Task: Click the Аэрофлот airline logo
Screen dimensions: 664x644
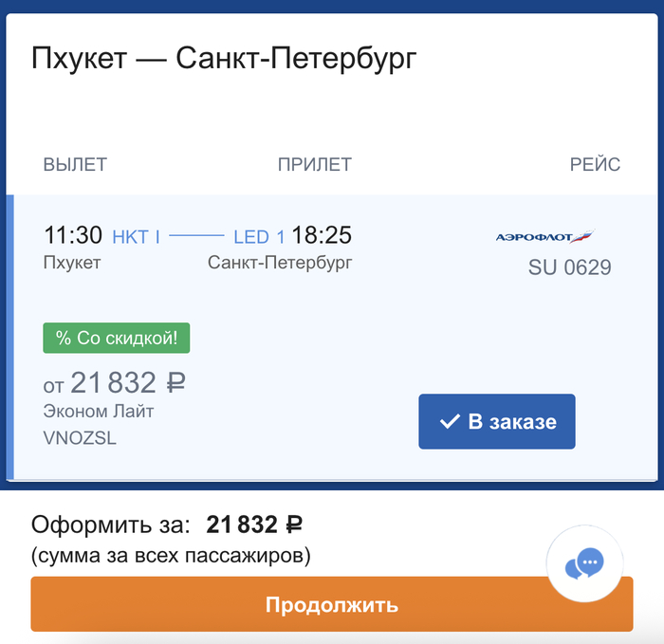Action: click(544, 236)
